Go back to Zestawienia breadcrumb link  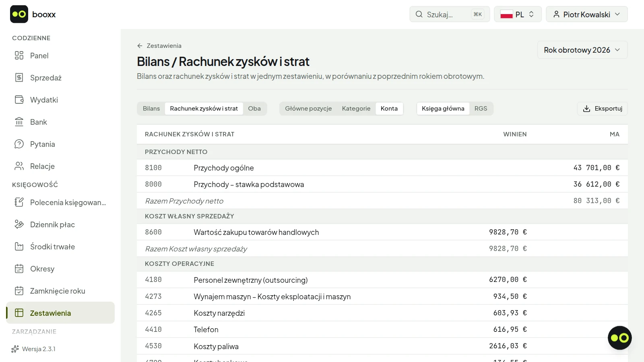tap(159, 46)
